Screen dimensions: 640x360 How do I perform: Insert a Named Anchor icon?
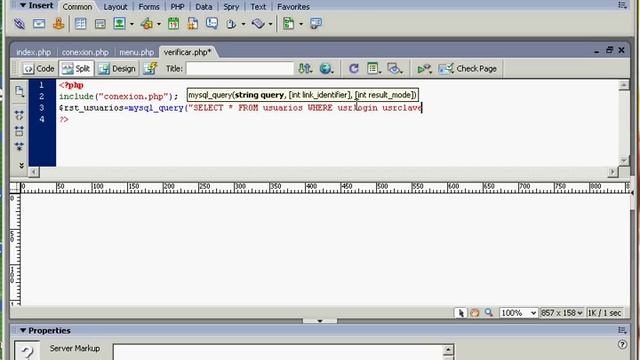[x=58, y=24]
